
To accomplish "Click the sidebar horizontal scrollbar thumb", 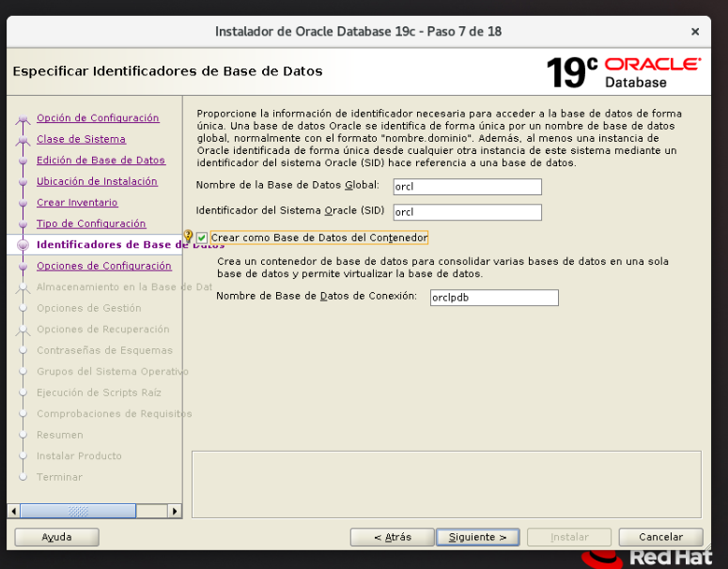I will (x=78, y=511).
